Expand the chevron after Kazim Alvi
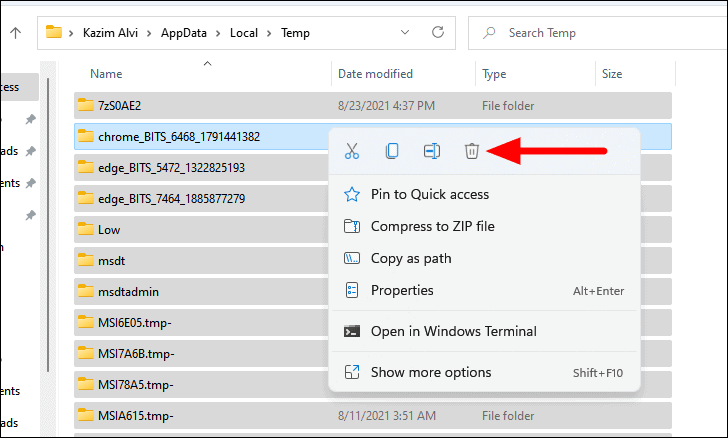This screenshot has width=728, height=438. tap(150, 33)
